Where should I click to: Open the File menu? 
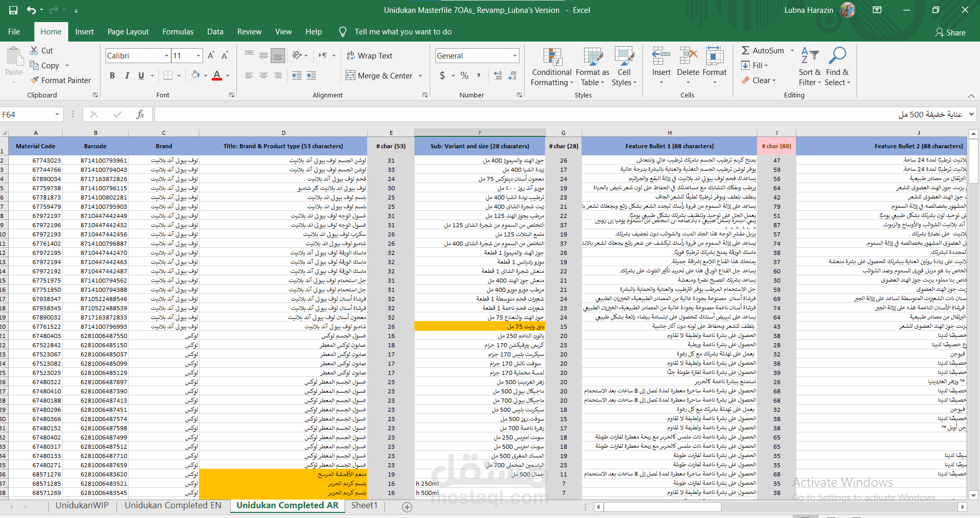click(14, 31)
